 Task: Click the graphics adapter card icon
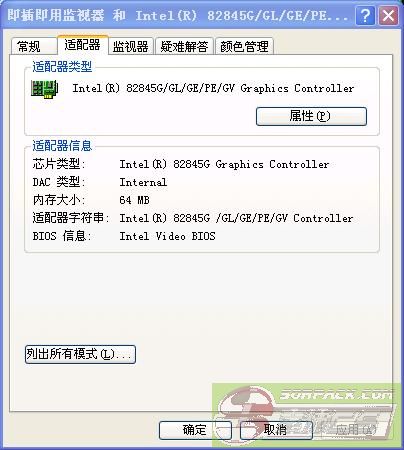pos(45,89)
